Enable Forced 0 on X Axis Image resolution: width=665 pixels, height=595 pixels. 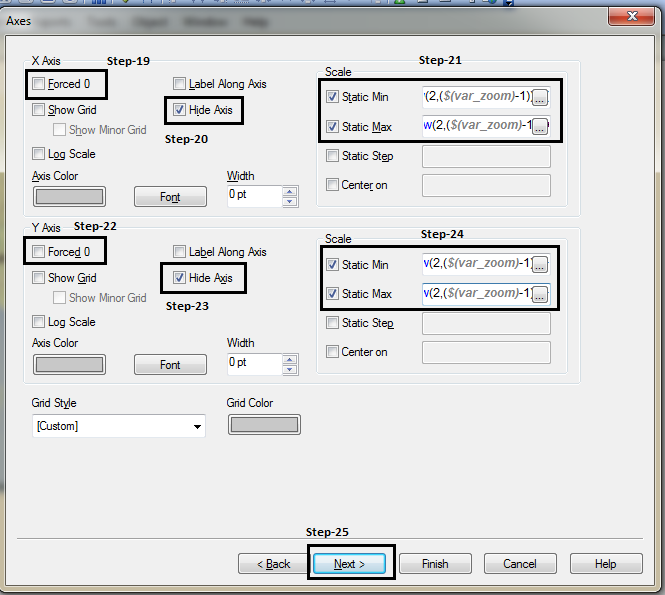(x=39, y=84)
